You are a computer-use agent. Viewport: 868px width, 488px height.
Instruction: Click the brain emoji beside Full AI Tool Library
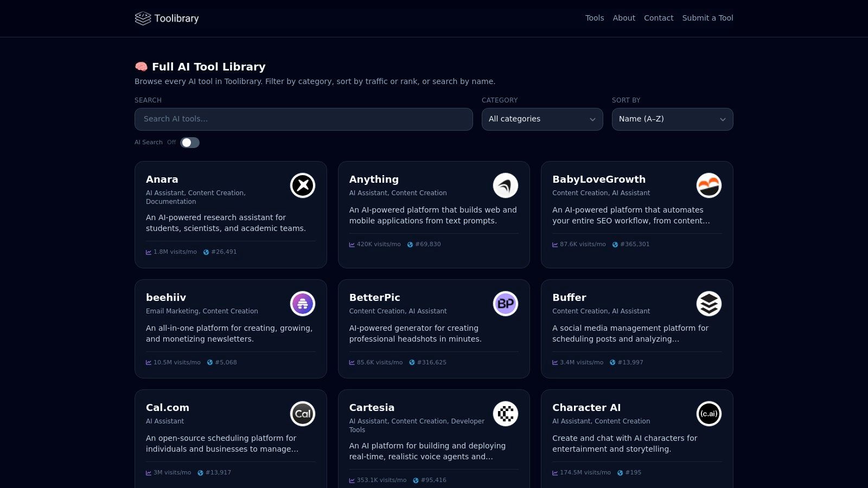point(141,67)
